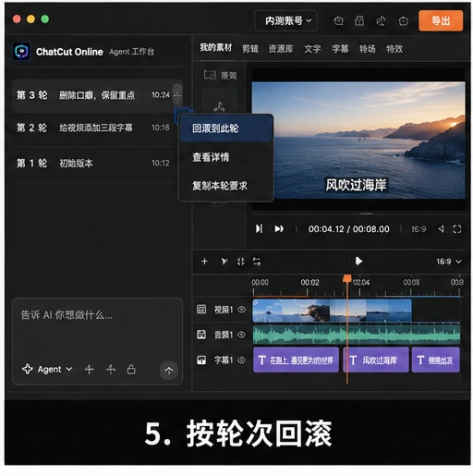Click the timeline play triangle button
The image size is (473, 476).
coord(358,261)
